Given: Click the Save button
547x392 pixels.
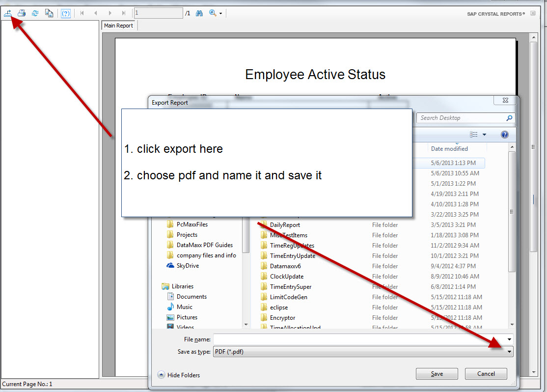Looking at the screenshot, I should 437,374.
